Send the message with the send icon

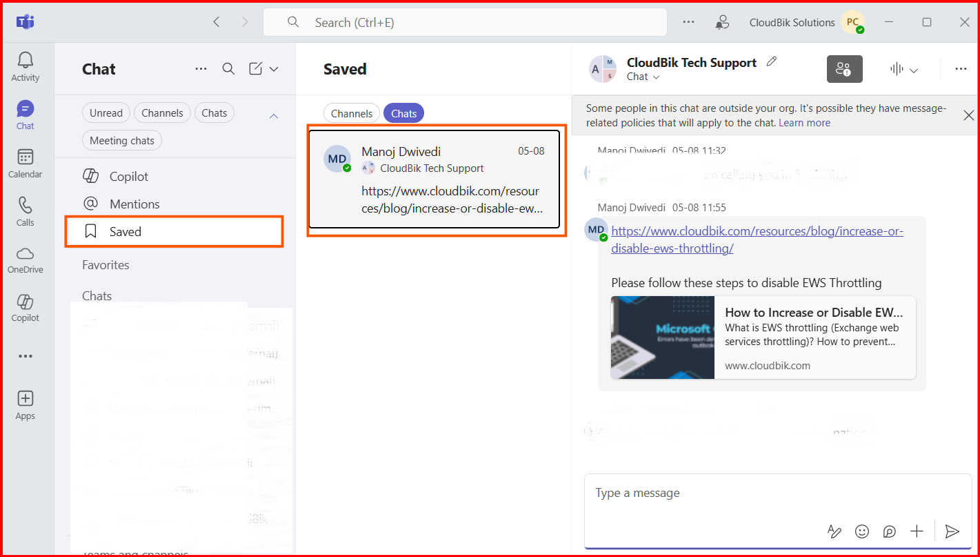tap(952, 531)
